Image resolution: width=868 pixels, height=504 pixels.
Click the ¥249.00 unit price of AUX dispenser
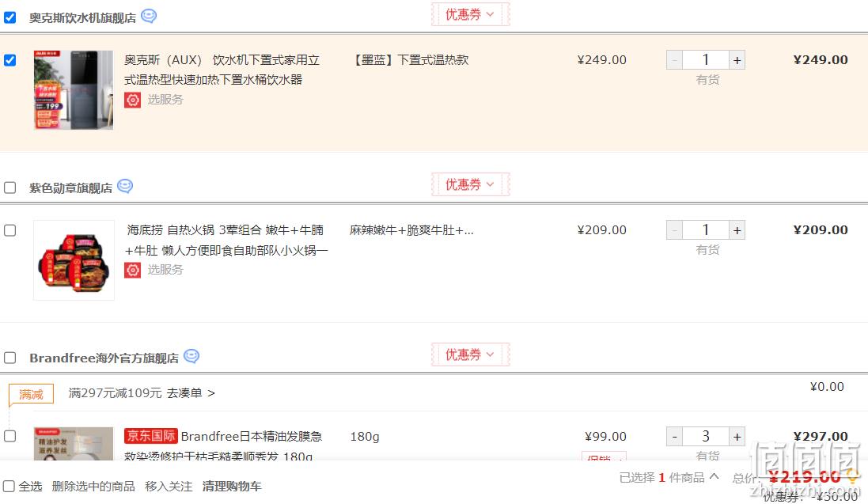click(x=601, y=60)
